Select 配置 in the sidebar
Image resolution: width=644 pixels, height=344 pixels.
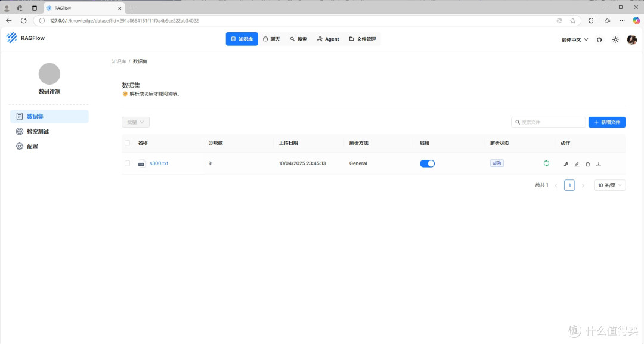pyautogui.click(x=49, y=146)
